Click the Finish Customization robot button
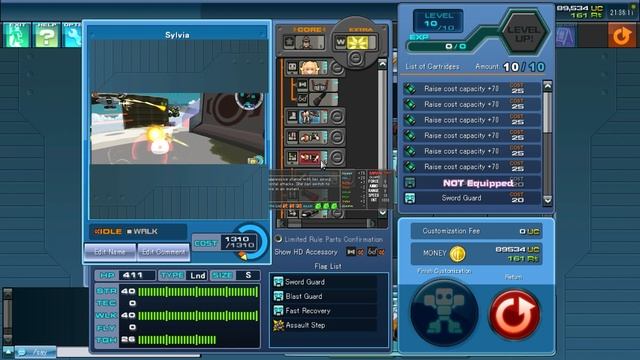This screenshot has height=360, width=640. pyautogui.click(x=444, y=313)
